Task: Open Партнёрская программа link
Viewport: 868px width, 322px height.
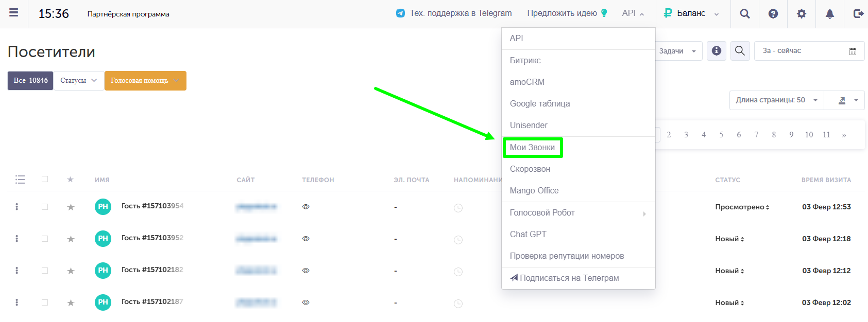Action: coord(128,14)
